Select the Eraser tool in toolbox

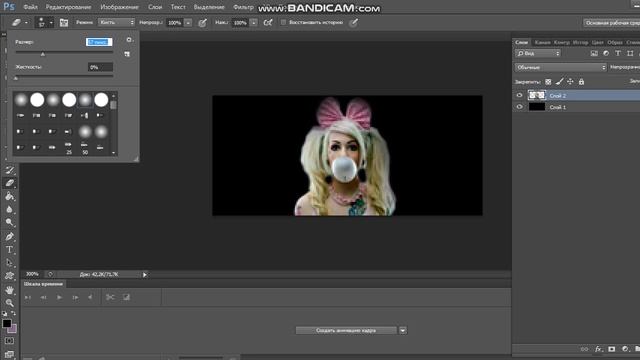click(10, 183)
